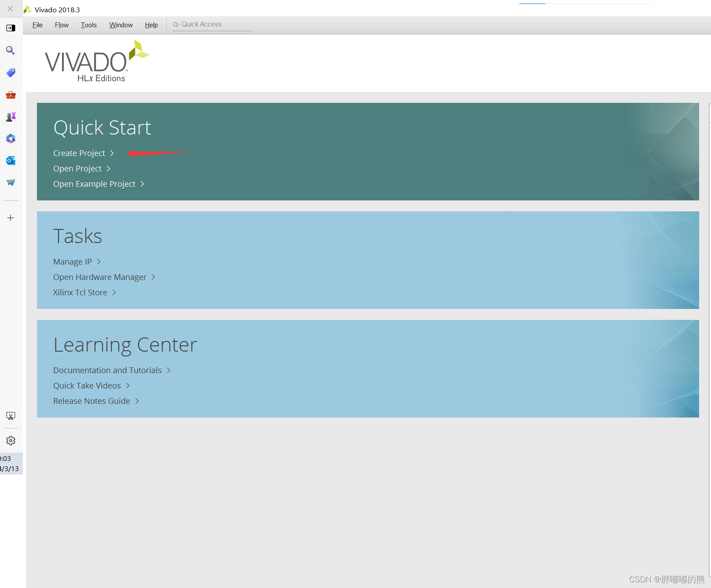Open the Flow menu

(62, 25)
